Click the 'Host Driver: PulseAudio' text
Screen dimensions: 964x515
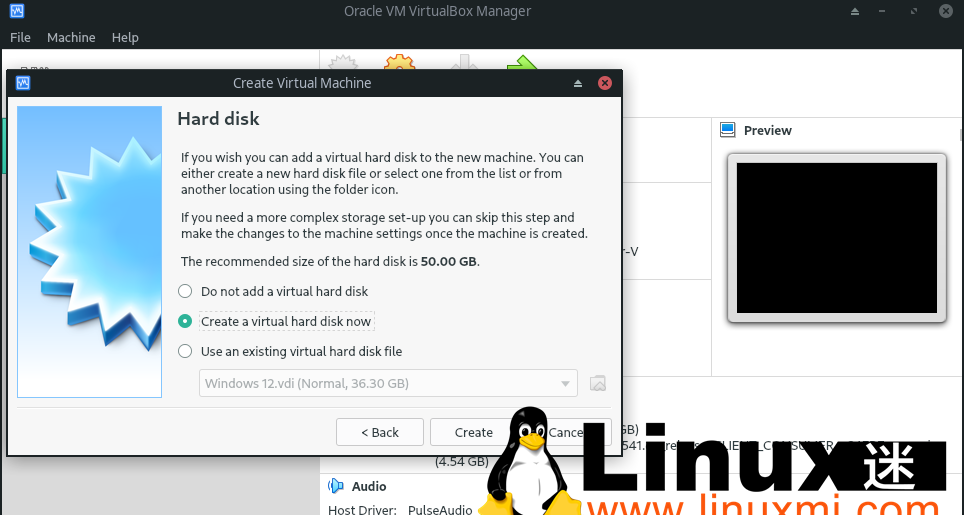tap(400, 509)
